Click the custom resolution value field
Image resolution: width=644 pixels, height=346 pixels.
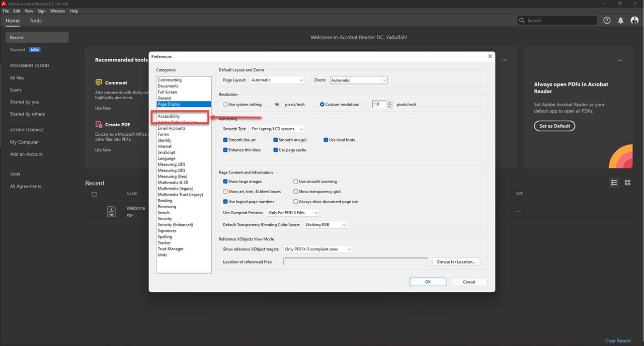(x=379, y=105)
